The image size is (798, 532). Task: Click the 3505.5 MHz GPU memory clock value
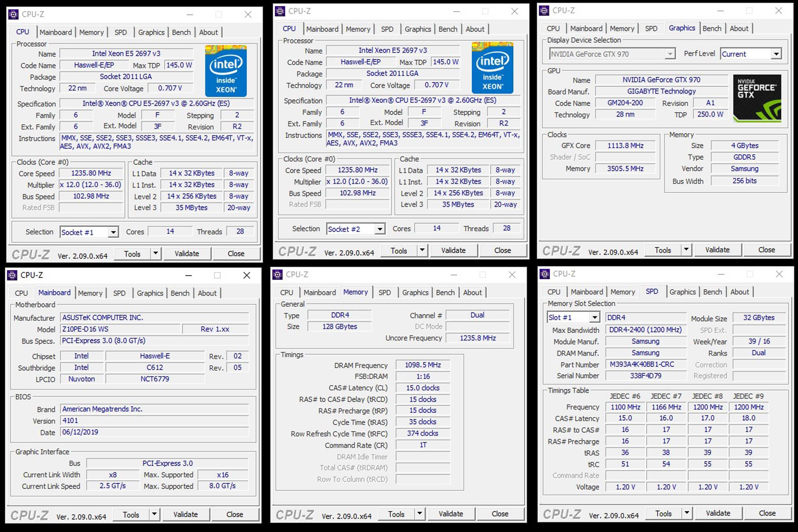[625, 169]
